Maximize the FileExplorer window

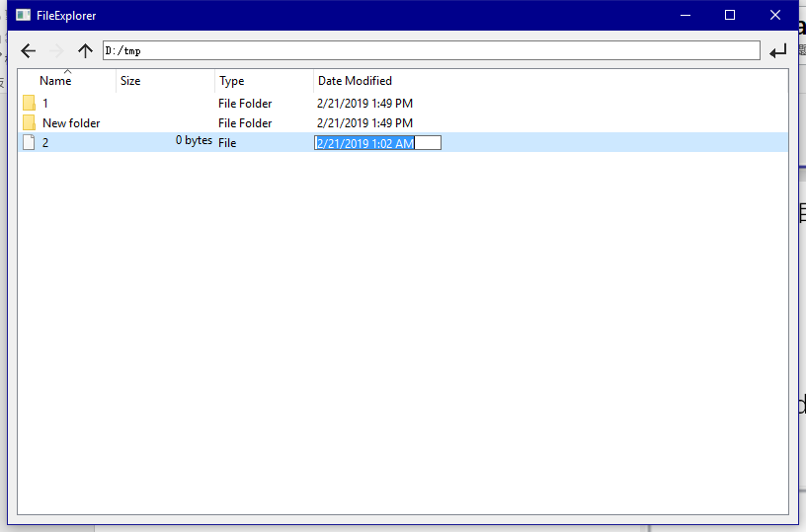click(730, 15)
